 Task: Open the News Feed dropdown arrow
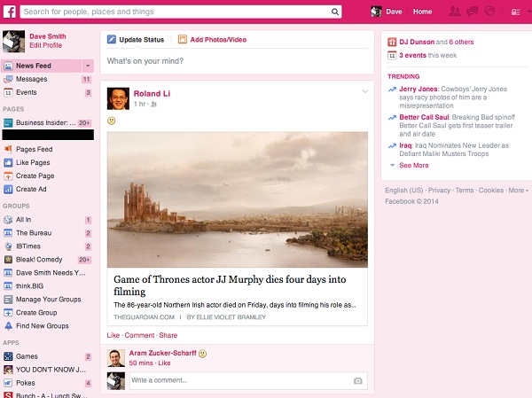click(x=88, y=66)
